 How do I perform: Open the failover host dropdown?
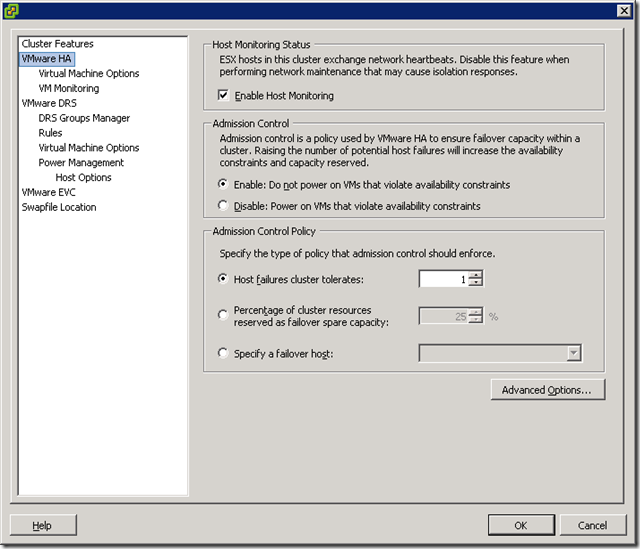pos(573,353)
